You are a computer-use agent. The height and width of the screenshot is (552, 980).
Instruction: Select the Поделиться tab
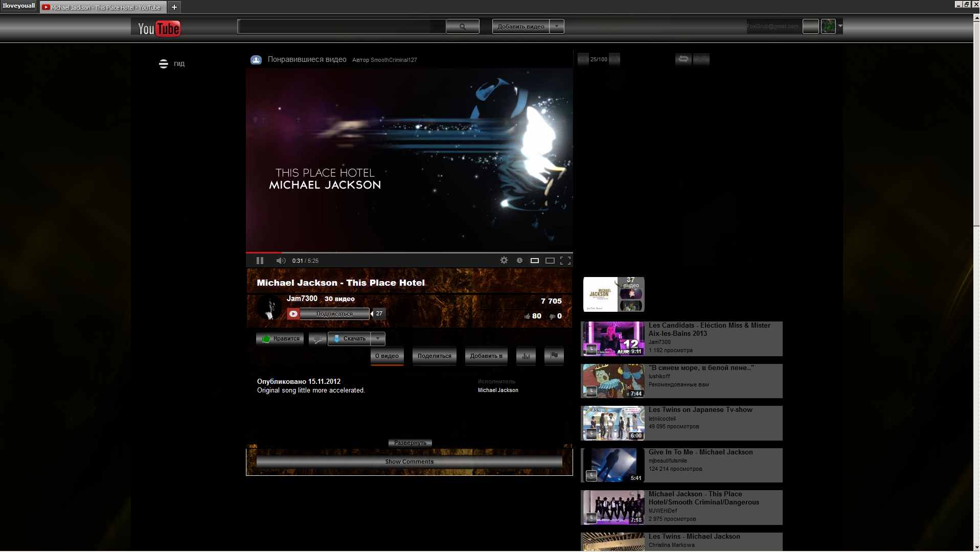435,356
